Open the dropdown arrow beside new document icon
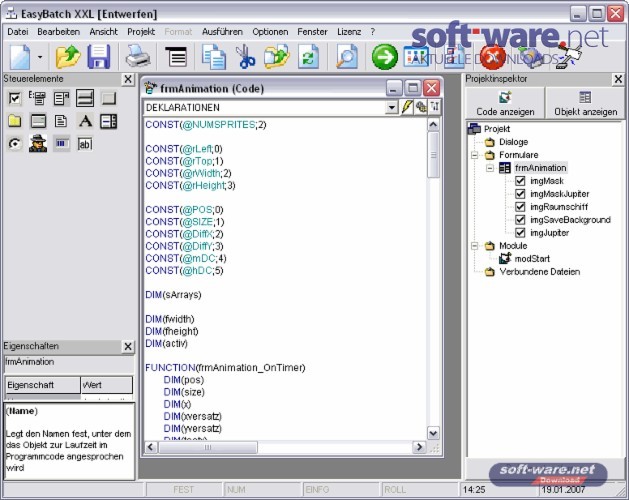This screenshot has width=629, height=500. pos(40,57)
